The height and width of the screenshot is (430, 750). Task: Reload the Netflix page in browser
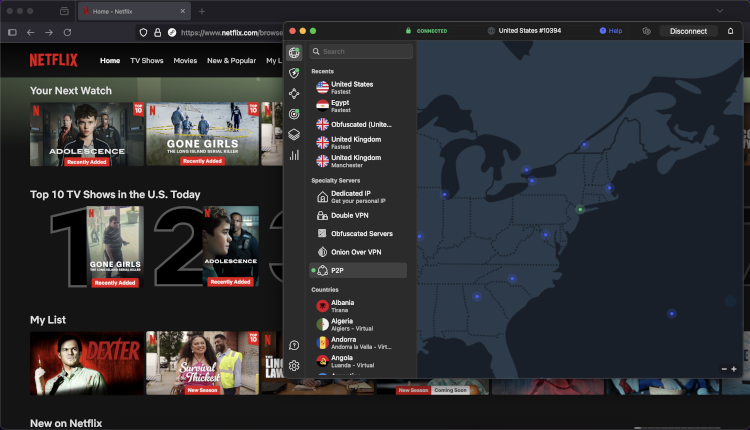coord(67,33)
